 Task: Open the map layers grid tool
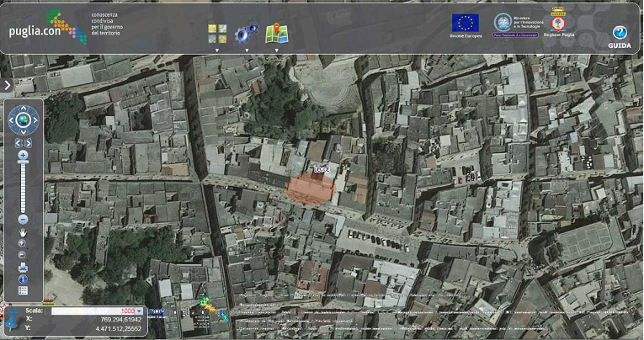pyautogui.click(x=217, y=33)
